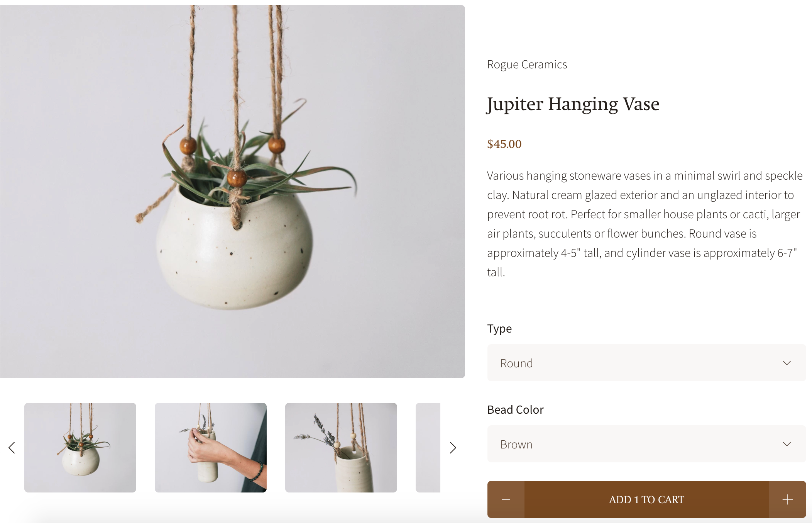The width and height of the screenshot is (812, 523).
Task: Click the chevron in the Bead Color selector
Action: [x=787, y=444]
